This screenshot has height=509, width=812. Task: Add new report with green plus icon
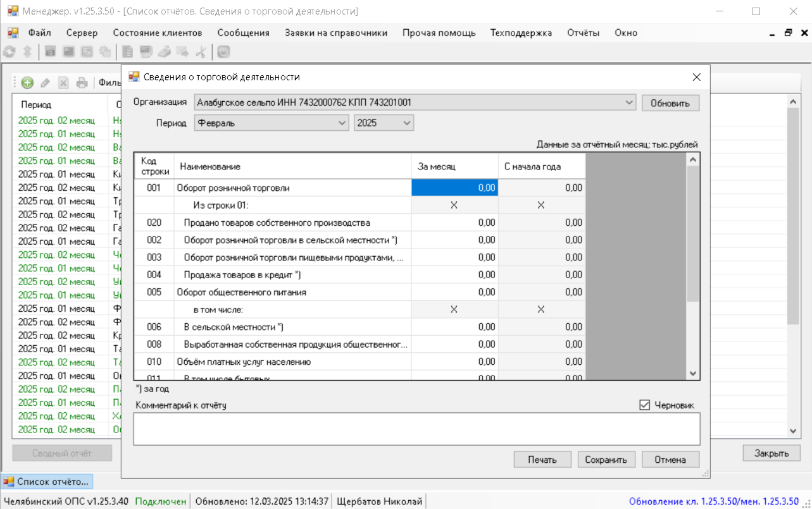27,82
